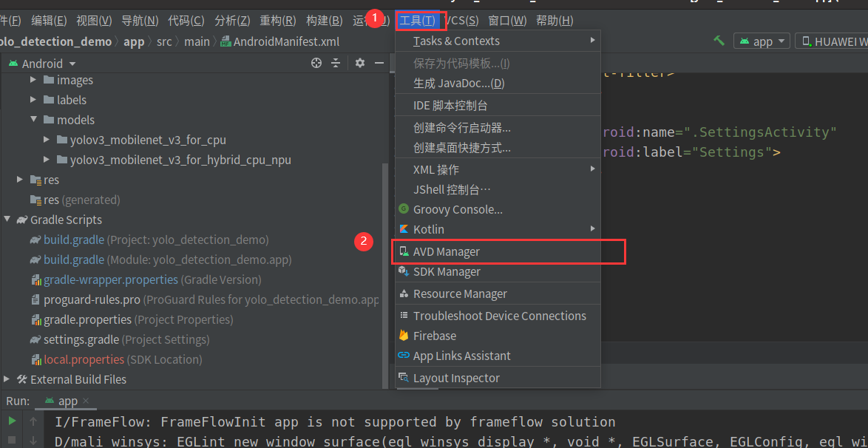
Task: Open the HUAWEI device selector
Action: (x=832, y=41)
